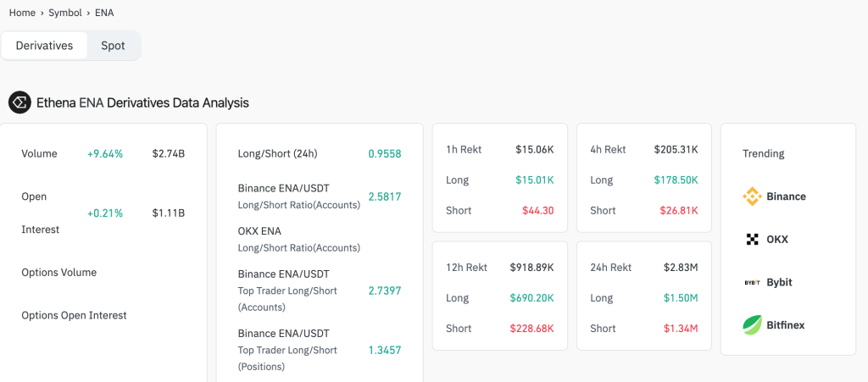Image resolution: width=868 pixels, height=382 pixels.
Task: Click the OKX logo icon in Trending
Action: pyautogui.click(x=752, y=240)
